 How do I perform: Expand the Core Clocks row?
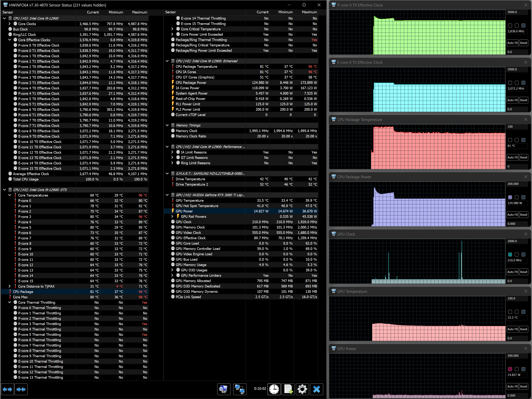point(10,24)
